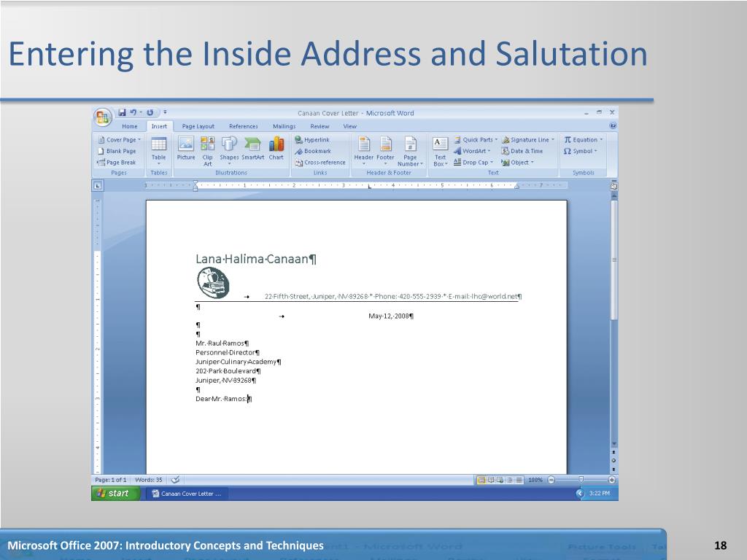
Task: Expand the Quick Parts menu
Action: click(x=476, y=139)
